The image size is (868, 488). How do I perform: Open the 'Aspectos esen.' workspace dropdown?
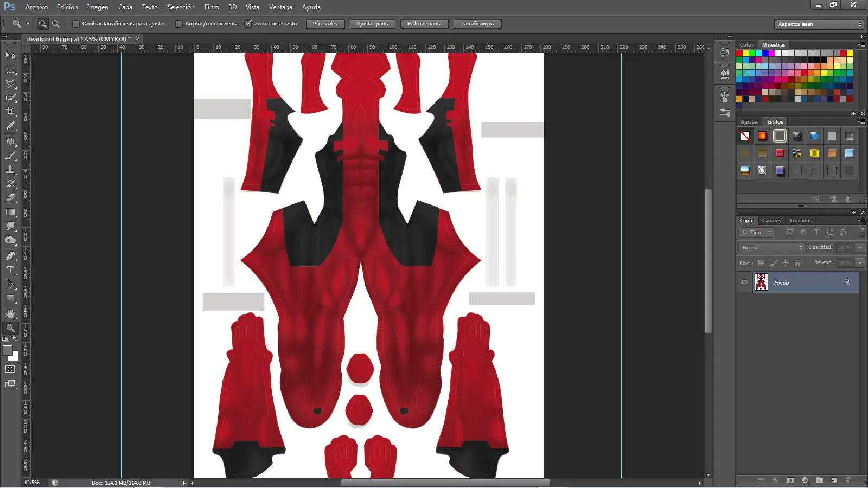click(x=819, y=24)
